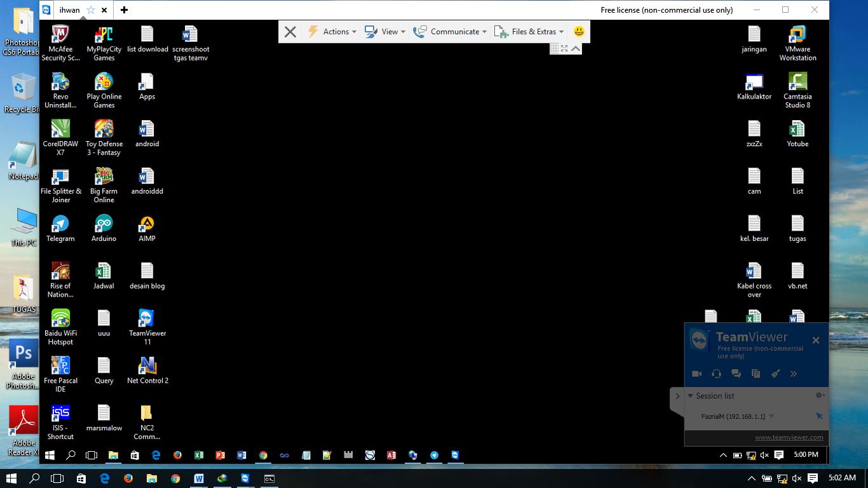Image resolution: width=868 pixels, height=488 pixels.
Task: Select NC2 Comm folder icon
Action: [147, 423]
